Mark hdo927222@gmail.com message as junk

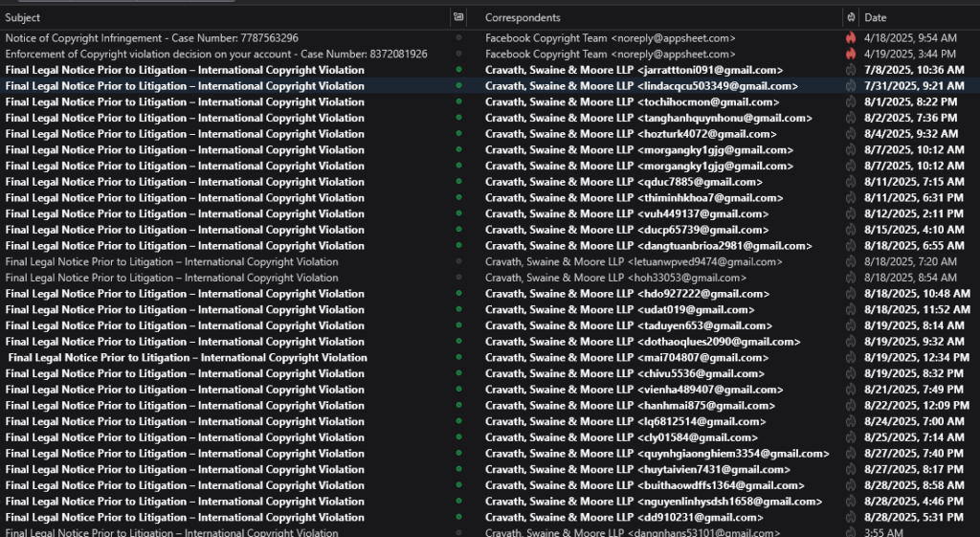tap(851, 294)
